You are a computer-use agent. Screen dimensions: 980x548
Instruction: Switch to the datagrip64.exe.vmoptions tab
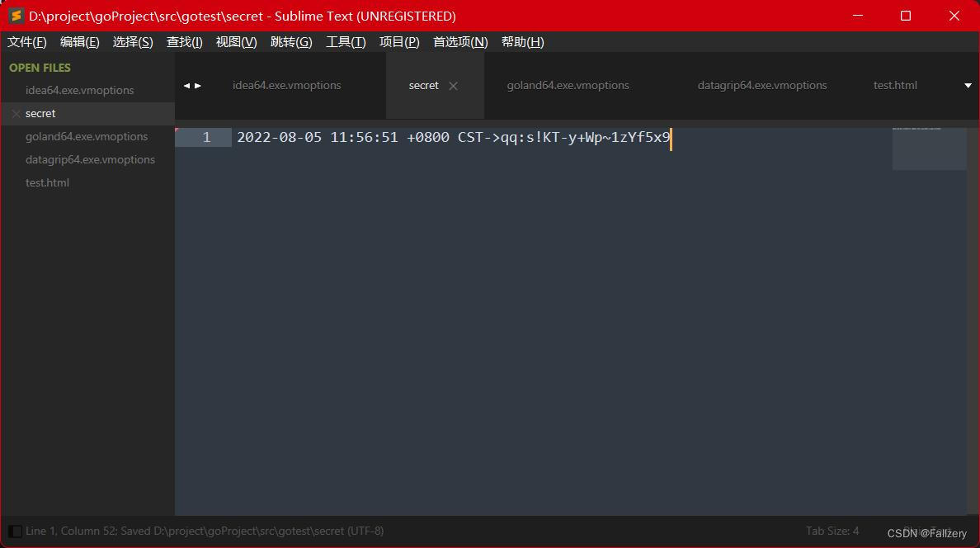[762, 86]
